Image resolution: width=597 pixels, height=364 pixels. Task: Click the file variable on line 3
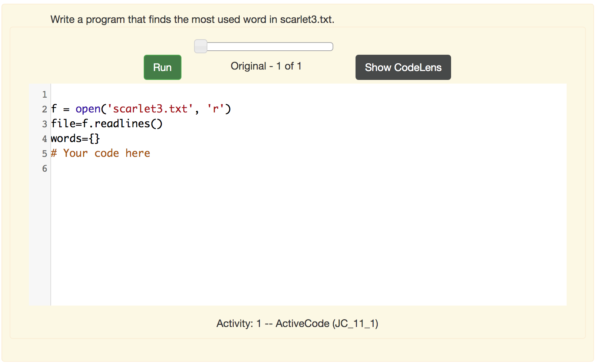(62, 124)
